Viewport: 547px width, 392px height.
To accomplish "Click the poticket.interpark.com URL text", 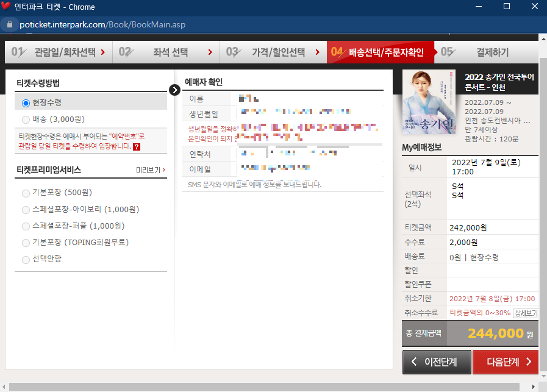I will (x=102, y=24).
